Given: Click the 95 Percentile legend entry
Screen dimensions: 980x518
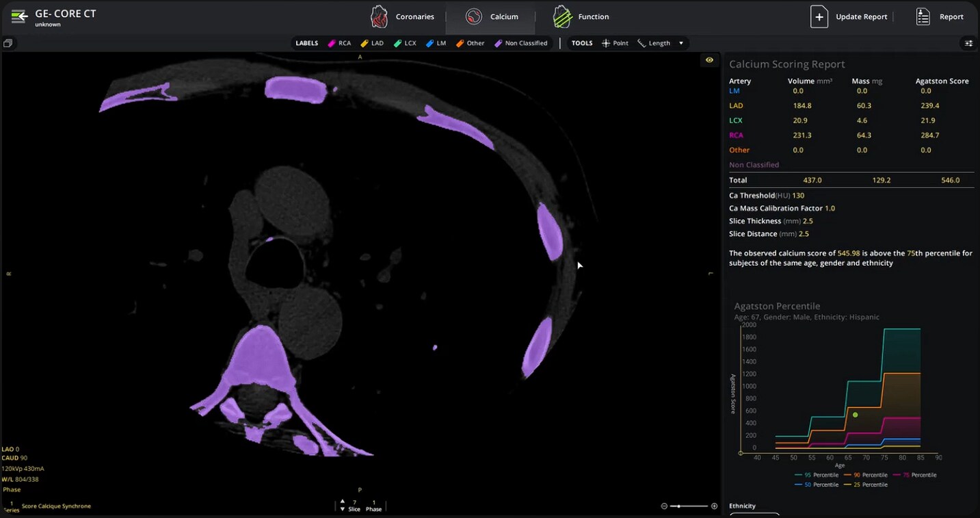Looking at the screenshot, I should pos(817,475).
